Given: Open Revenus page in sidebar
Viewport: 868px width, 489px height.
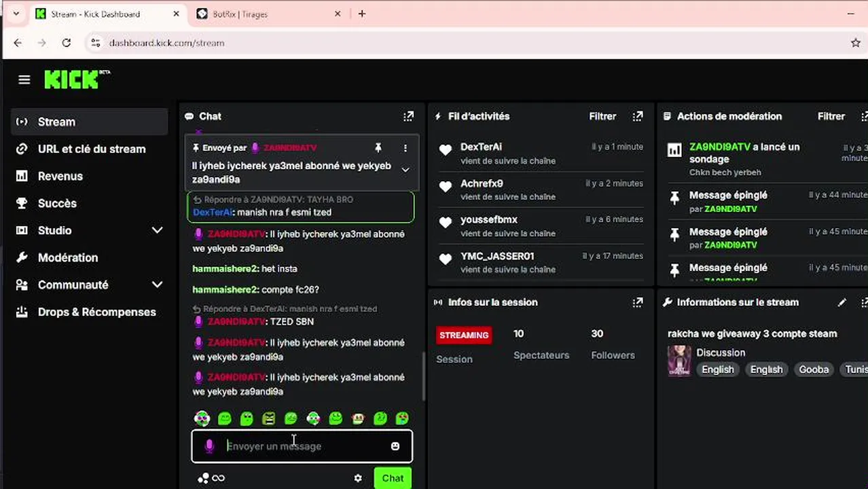Looking at the screenshot, I should [x=89, y=176].
